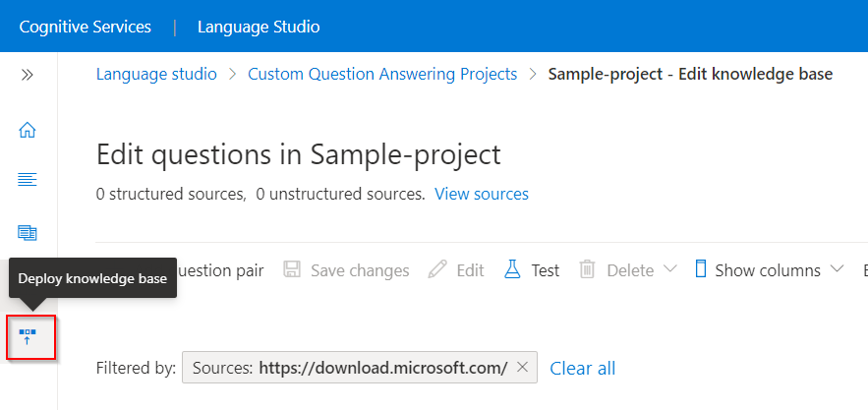Open the View sources link
868x410 pixels.
482,194
